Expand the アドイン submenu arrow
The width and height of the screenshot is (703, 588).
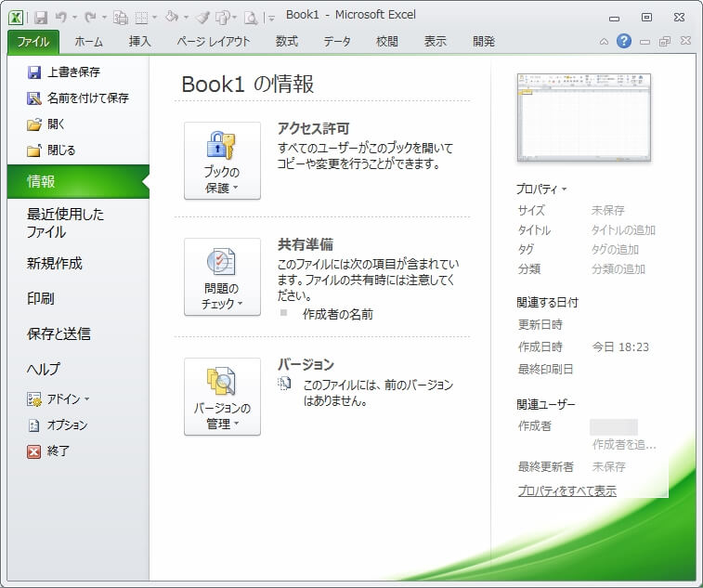point(87,399)
